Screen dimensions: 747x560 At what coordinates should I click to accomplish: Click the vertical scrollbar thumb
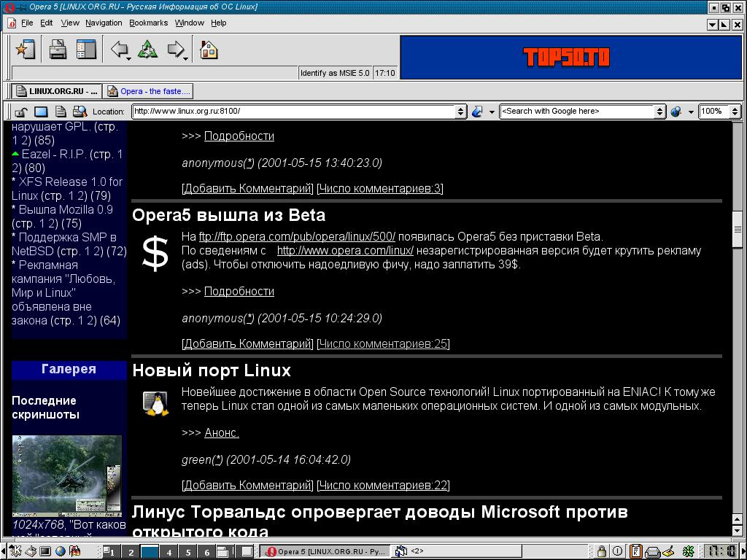[x=737, y=229]
